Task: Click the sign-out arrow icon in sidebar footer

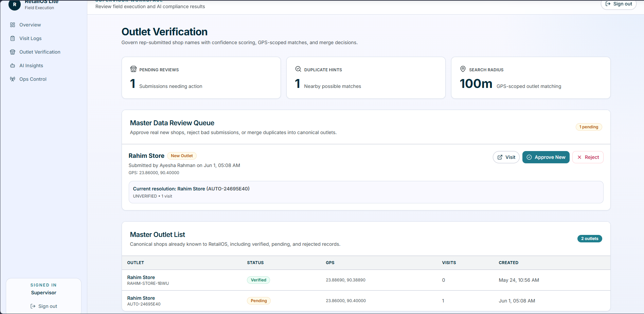Action: point(33,306)
